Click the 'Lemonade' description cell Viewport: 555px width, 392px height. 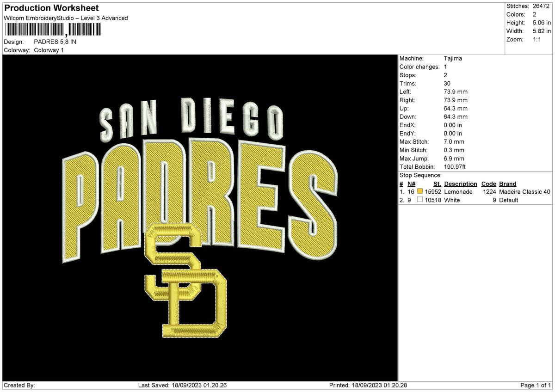(x=458, y=192)
